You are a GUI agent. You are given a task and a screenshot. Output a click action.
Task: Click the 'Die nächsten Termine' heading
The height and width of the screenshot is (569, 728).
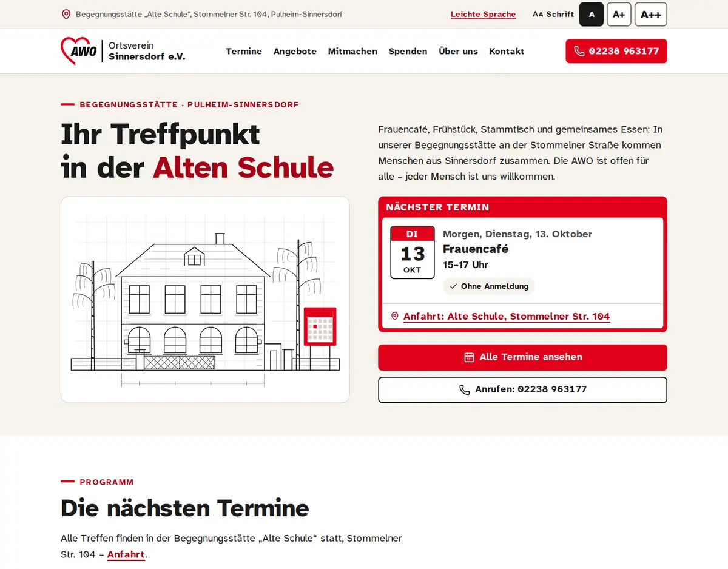[185, 508]
